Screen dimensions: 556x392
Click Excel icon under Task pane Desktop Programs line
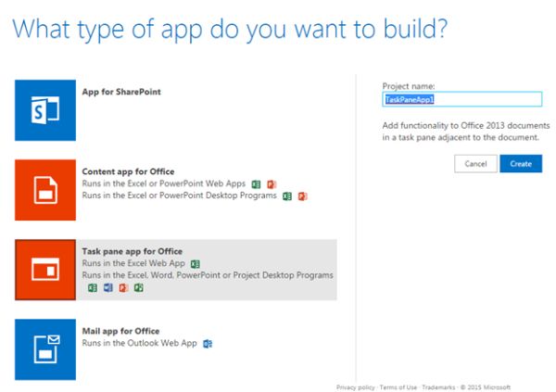[x=93, y=287]
